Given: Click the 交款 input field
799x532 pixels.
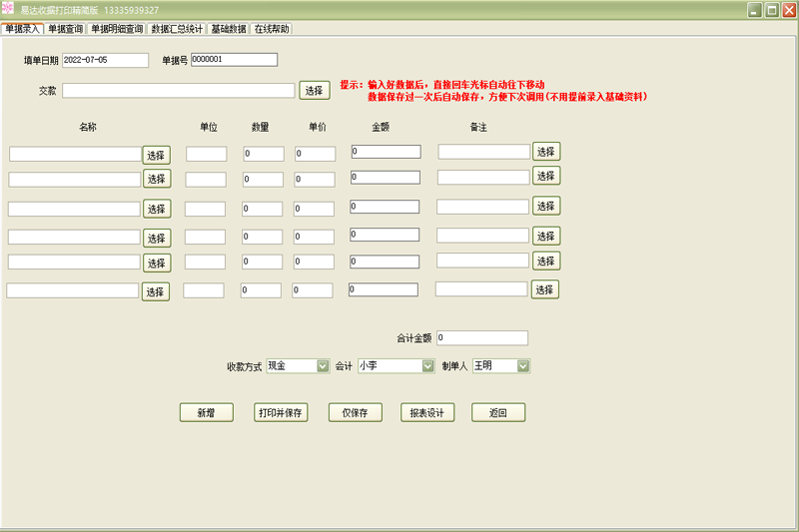Looking at the screenshot, I should (179, 91).
